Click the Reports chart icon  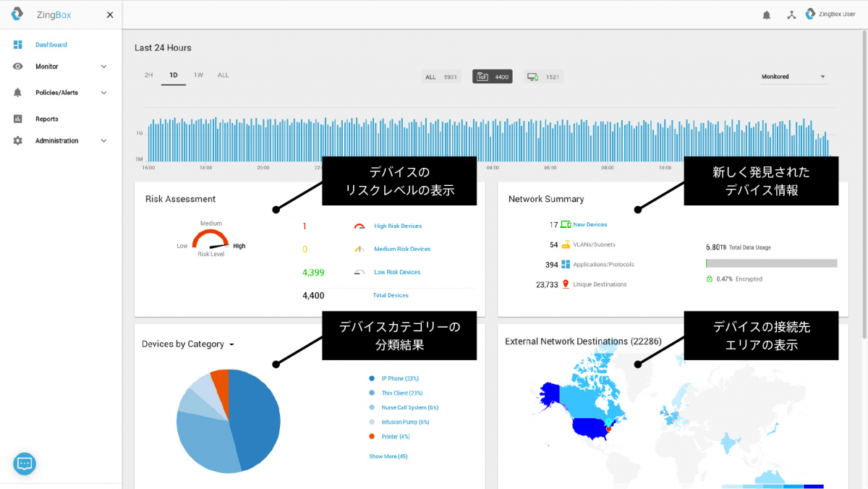[x=18, y=119]
